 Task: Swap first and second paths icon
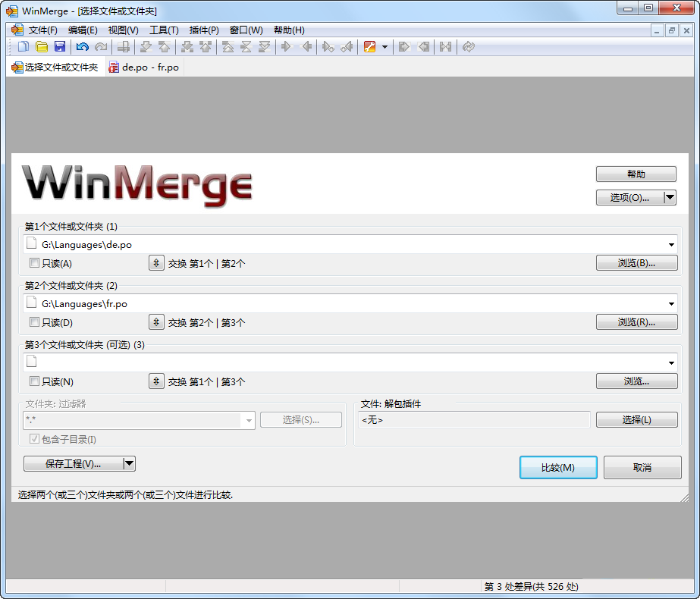click(x=156, y=263)
